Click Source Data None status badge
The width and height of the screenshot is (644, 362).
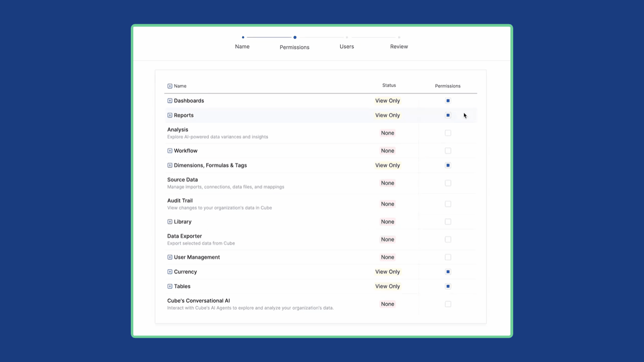pos(387,183)
